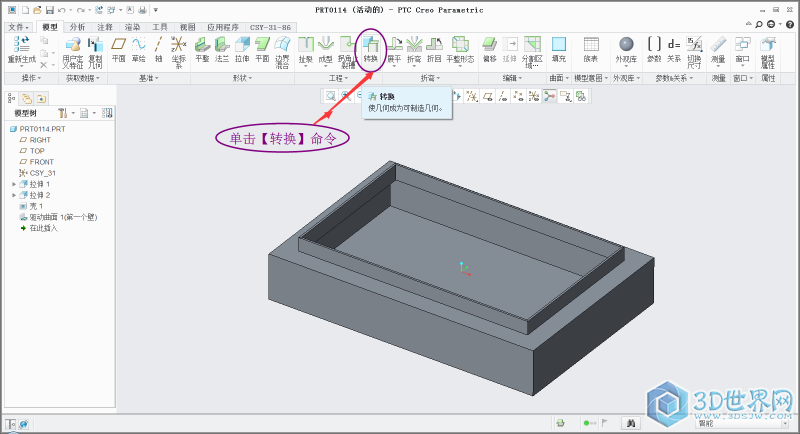Screen dimensions: 800x434
Task: Open the 工程 group dropdown
Action: pos(338,78)
